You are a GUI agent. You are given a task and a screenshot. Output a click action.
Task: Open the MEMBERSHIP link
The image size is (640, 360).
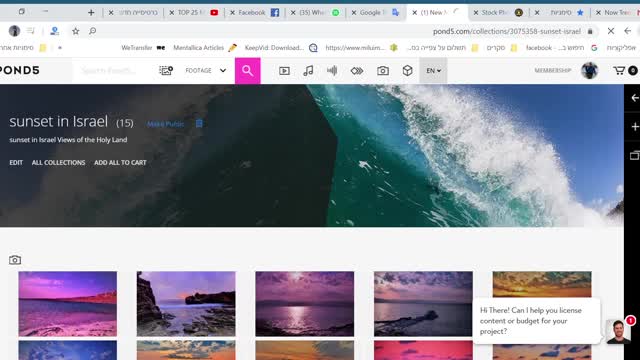[x=553, y=71]
